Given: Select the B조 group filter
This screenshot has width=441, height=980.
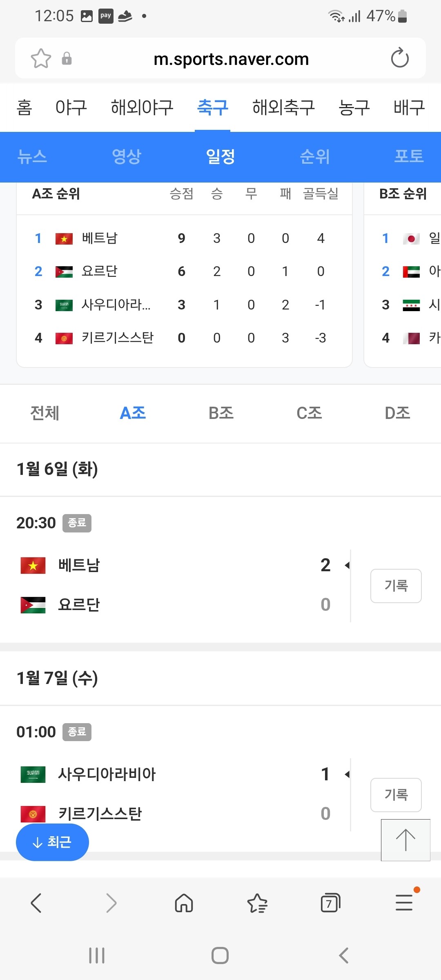Looking at the screenshot, I should tap(221, 413).
